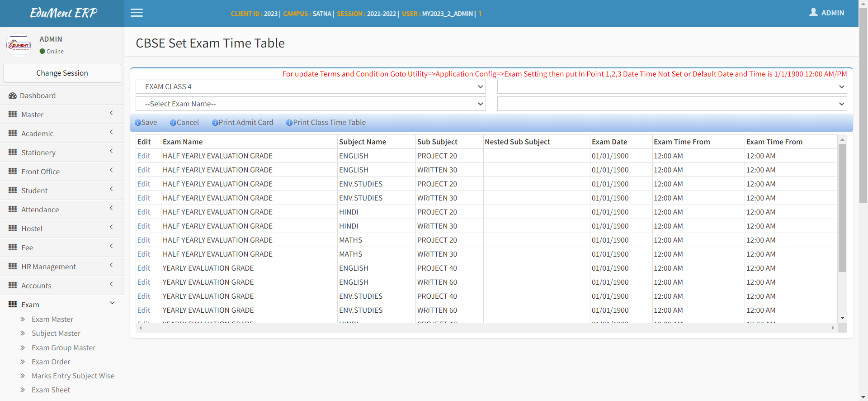Edit the first ENGLISH PROJECT 20 row
The height and width of the screenshot is (401, 868).
144,156
